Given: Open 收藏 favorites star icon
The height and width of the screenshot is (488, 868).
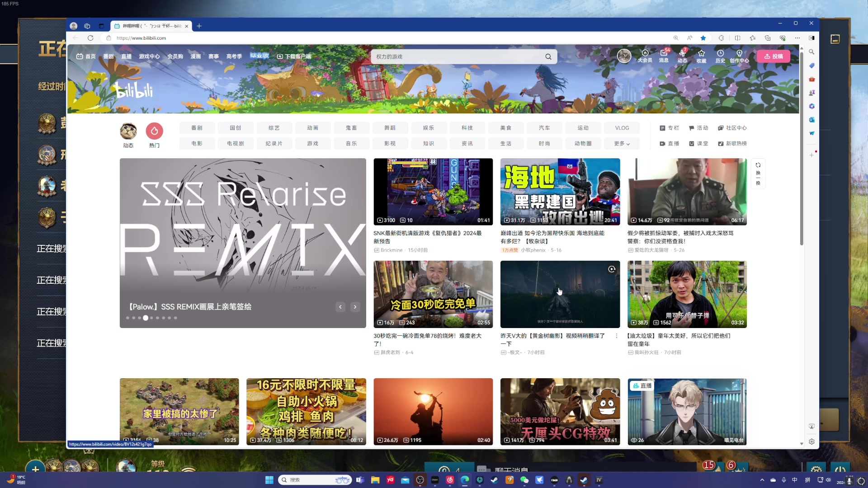Looking at the screenshot, I should click(701, 56).
